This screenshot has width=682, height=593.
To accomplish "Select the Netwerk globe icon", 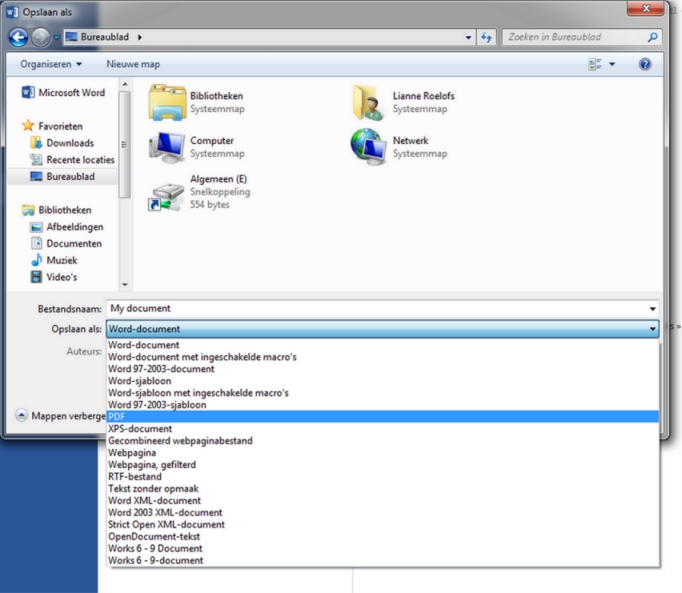I will click(x=368, y=147).
